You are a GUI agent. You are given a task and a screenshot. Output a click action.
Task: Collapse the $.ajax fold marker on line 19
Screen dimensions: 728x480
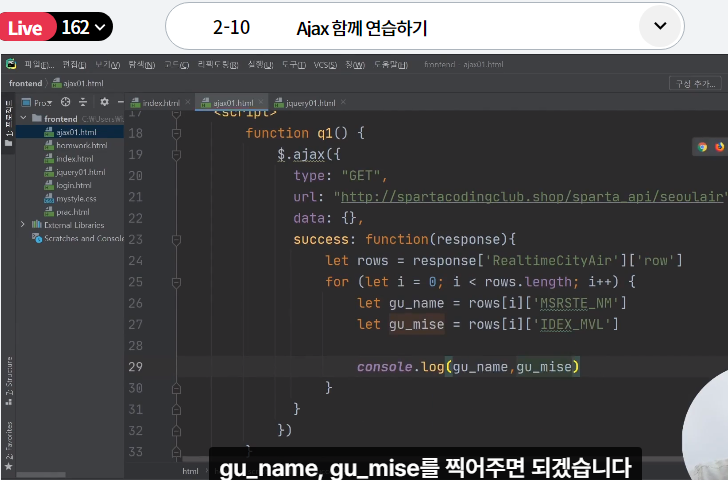pyautogui.click(x=176, y=155)
